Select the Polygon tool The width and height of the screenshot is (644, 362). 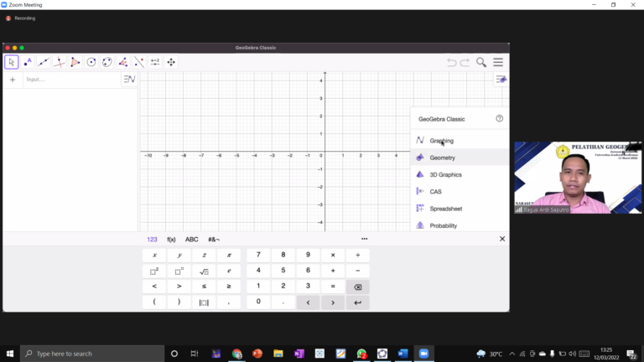[75, 62]
